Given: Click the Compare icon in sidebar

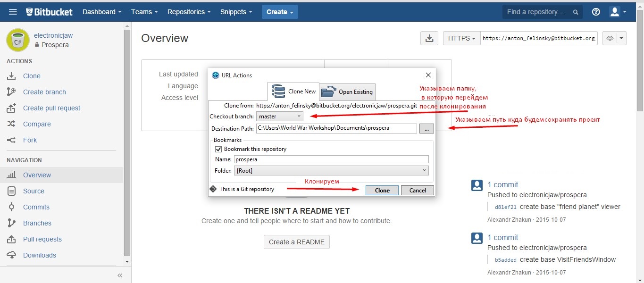Looking at the screenshot, I should tap(11, 124).
